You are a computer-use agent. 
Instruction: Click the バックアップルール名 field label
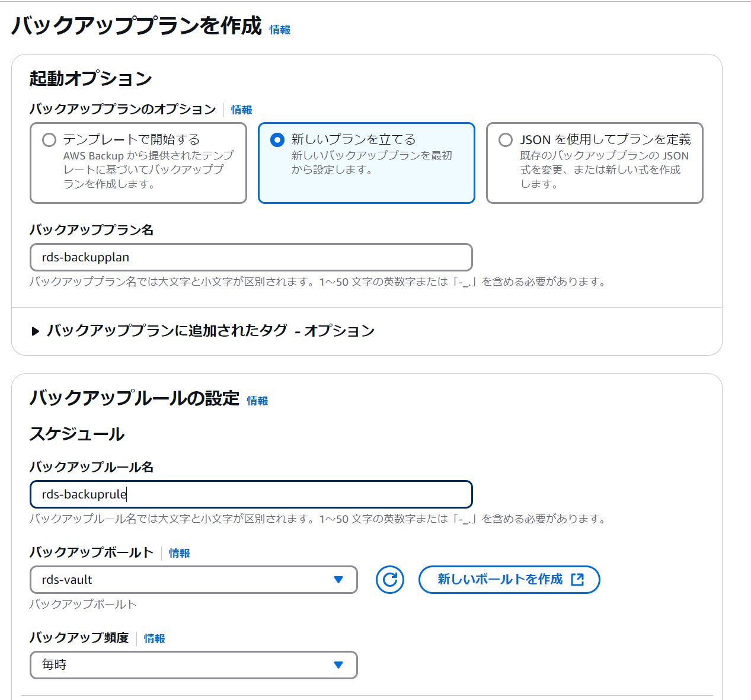click(x=91, y=467)
